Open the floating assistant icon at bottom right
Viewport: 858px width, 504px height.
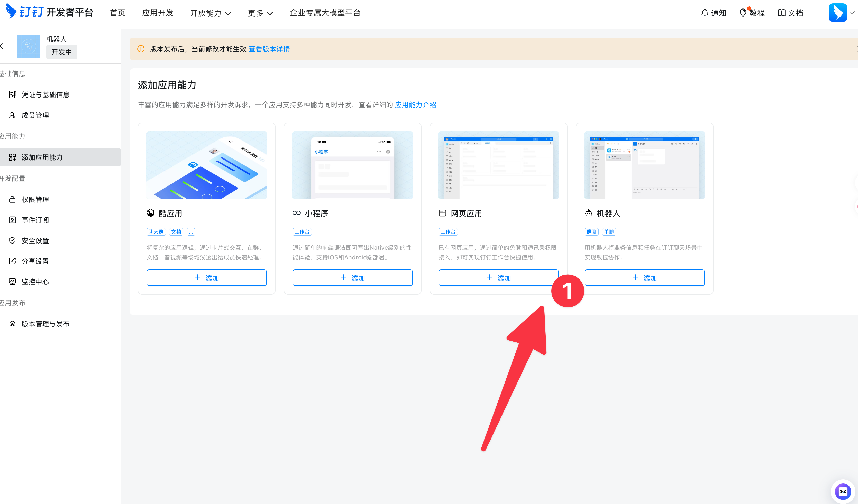pos(843,491)
